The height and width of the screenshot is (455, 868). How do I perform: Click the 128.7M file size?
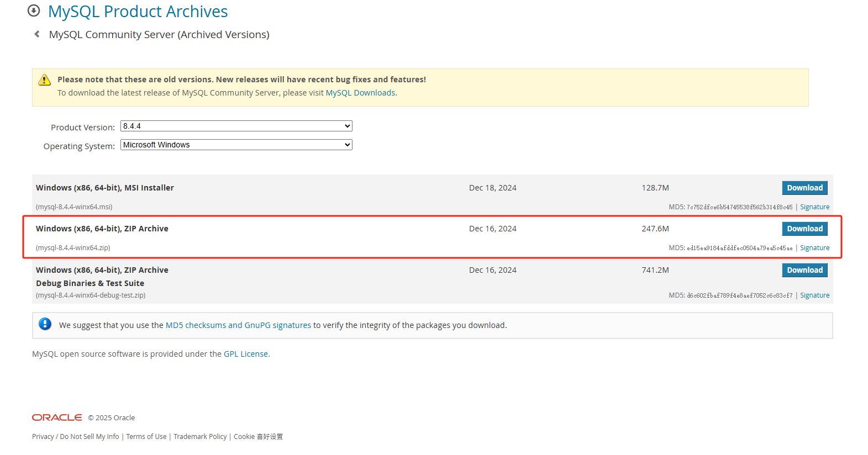pos(655,188)
